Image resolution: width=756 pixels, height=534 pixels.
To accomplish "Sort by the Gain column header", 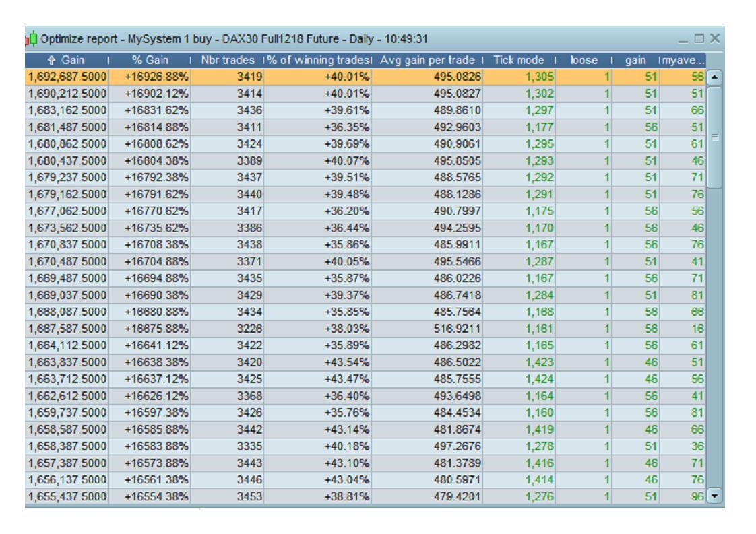I will pos(67,60).
